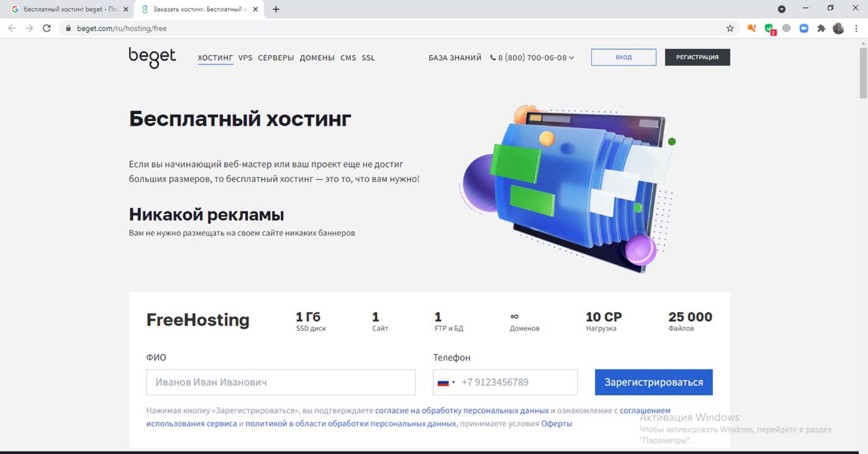868x454 pixels.
Task: Switch to the Google search beget tab
Action: pos(66,9)
